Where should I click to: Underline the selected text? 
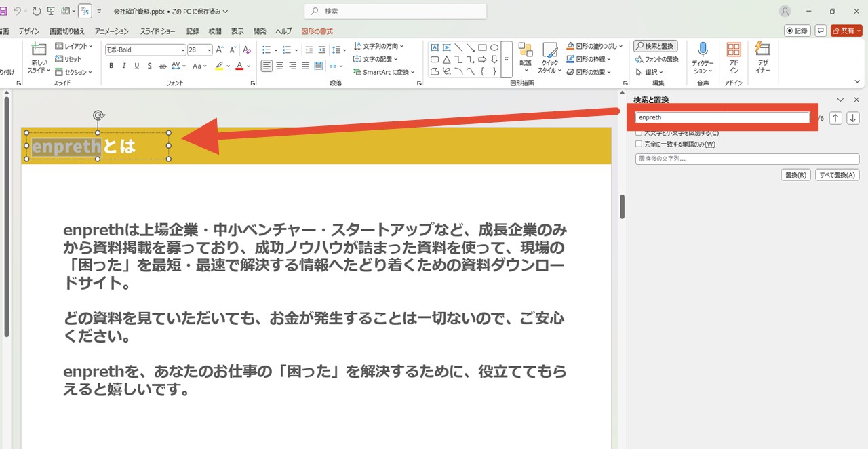pos(136,66)
